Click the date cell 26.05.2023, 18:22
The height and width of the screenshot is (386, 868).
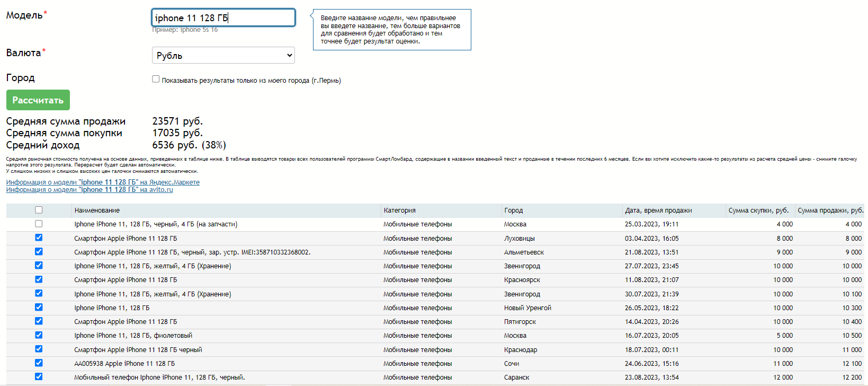coord(651,308)
